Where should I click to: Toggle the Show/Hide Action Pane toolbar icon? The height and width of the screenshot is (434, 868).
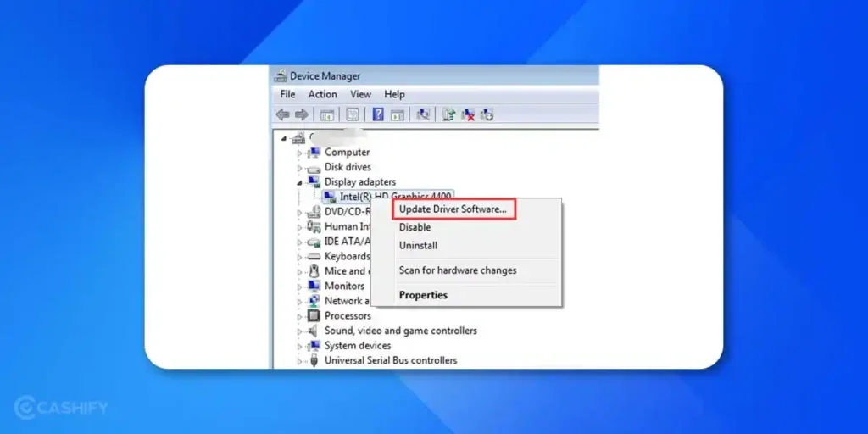[x=397, y=114]
